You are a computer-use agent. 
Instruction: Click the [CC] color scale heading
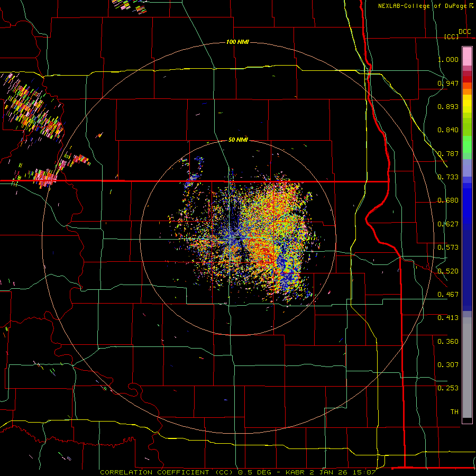coord(451,36)
